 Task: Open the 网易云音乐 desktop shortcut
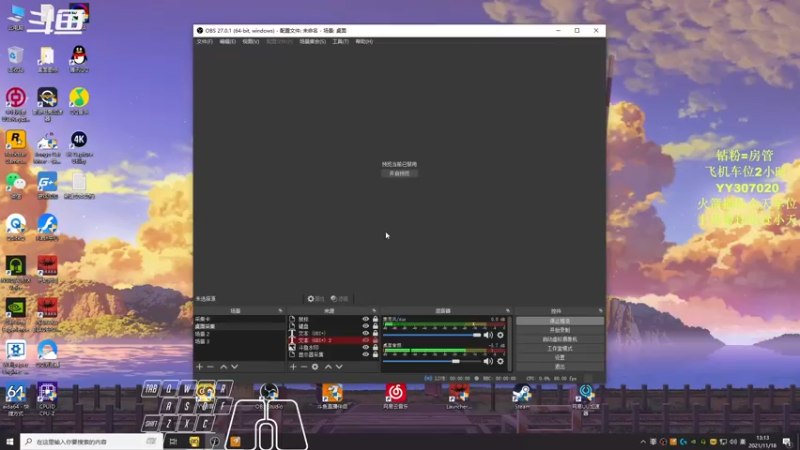[395, 396]
